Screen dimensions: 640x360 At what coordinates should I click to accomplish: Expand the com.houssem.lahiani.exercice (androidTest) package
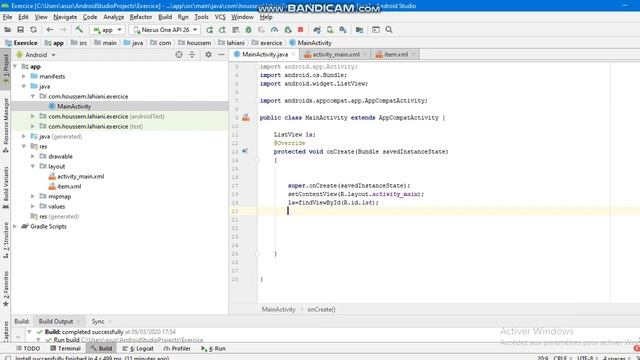pyautogui.click(x=33, y=116)
